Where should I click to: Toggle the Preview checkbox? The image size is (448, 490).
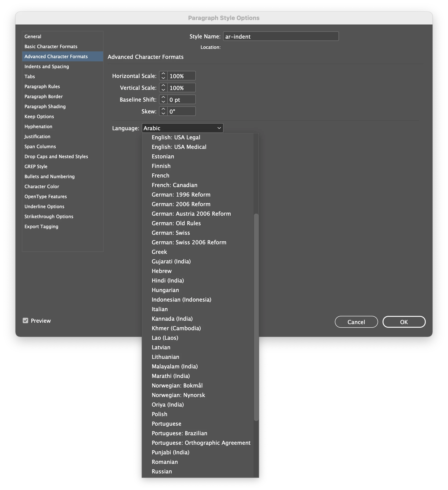[x=25, y=321]
